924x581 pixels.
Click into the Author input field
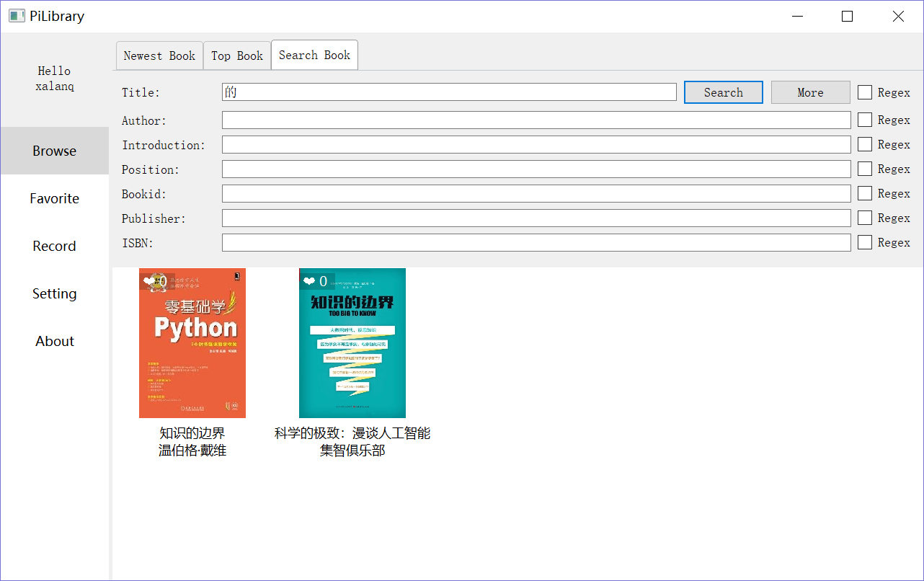point(536,120)
